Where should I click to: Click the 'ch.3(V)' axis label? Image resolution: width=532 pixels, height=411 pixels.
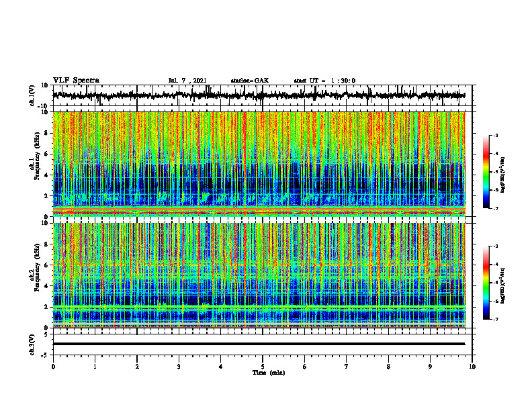(32, 345)
